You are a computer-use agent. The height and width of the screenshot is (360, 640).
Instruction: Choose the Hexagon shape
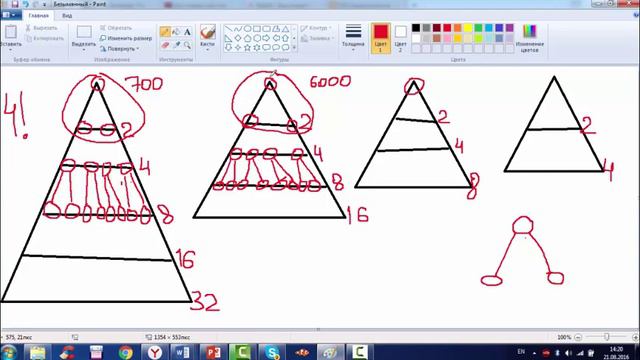point(257,38)
